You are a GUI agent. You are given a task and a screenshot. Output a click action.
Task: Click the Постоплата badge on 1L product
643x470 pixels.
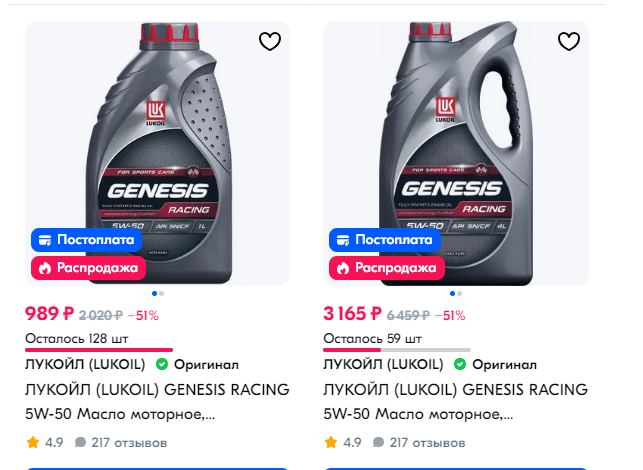83,240
